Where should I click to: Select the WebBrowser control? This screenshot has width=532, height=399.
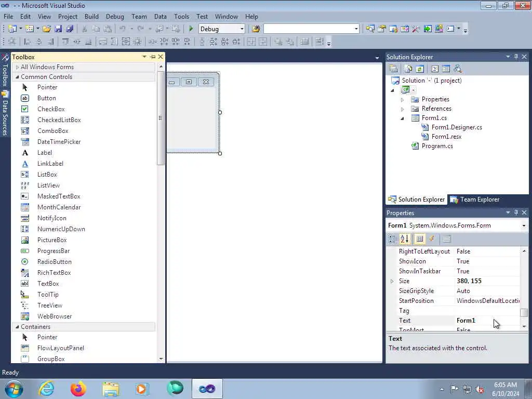click(x=54, y=316)
